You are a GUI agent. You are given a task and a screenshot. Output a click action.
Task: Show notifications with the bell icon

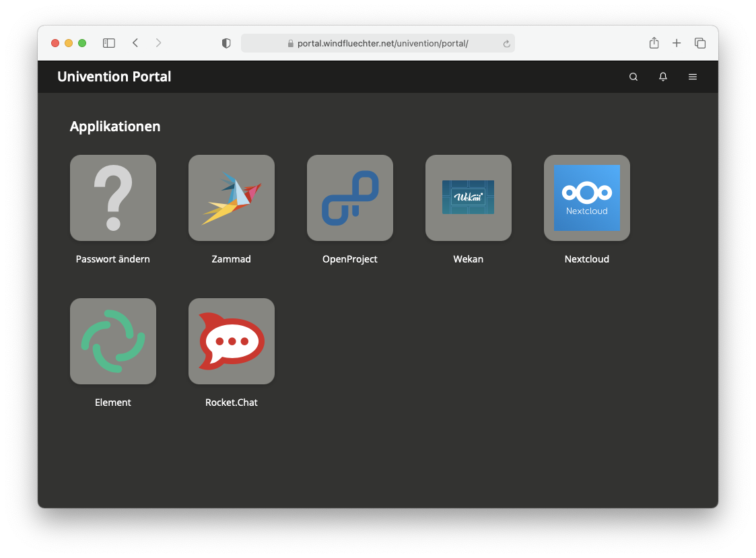pos(663,77)
